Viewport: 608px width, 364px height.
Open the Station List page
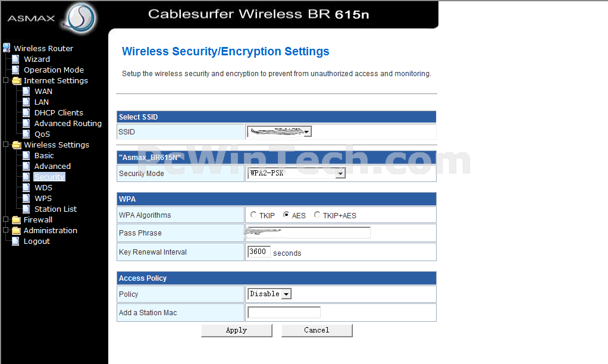click(x=55, y=209)
